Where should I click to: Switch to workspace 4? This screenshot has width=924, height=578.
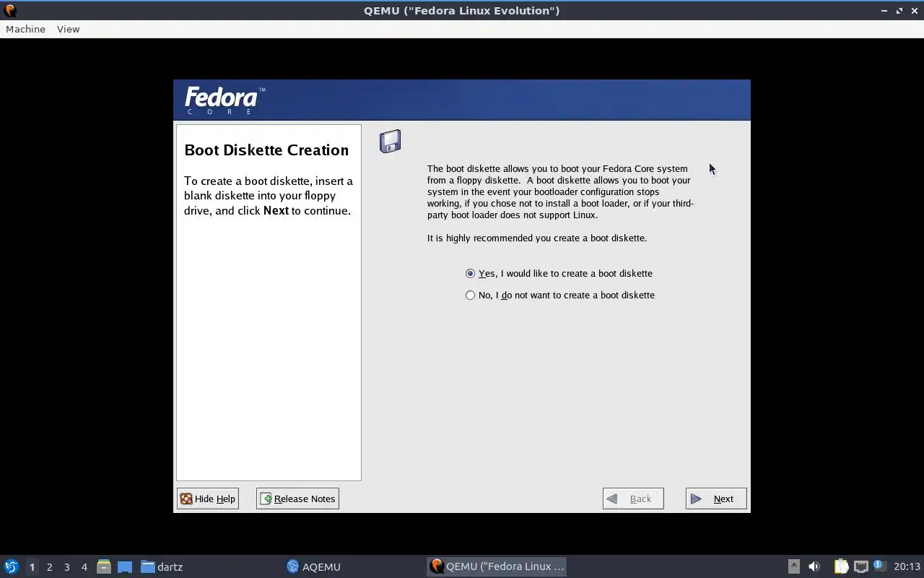click(84, 567)
